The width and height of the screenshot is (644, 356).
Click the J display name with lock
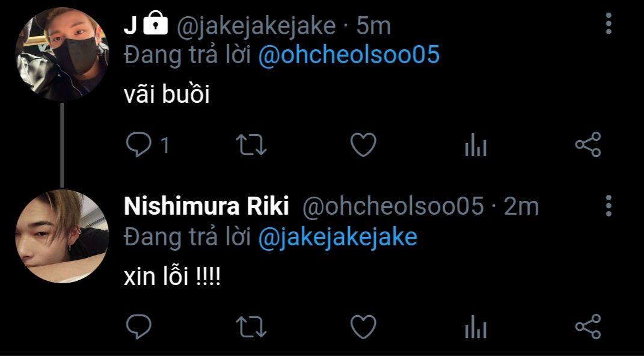pyautogui.click(x=146, y=25)
